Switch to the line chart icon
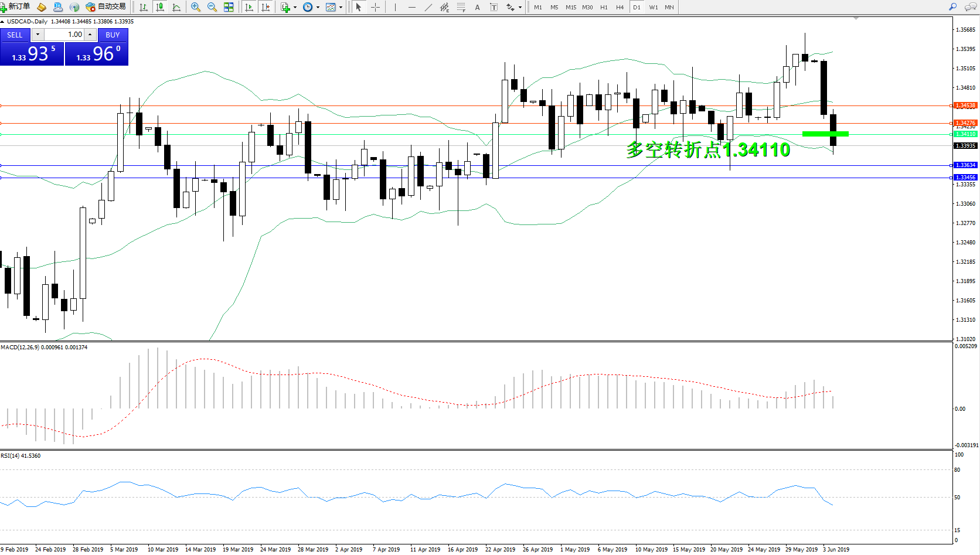 pyautogui.click(x=176, y=7)
